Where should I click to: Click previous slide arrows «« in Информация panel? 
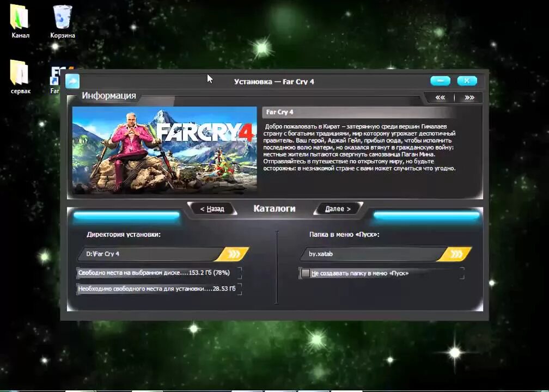click(x=440, y=97)
